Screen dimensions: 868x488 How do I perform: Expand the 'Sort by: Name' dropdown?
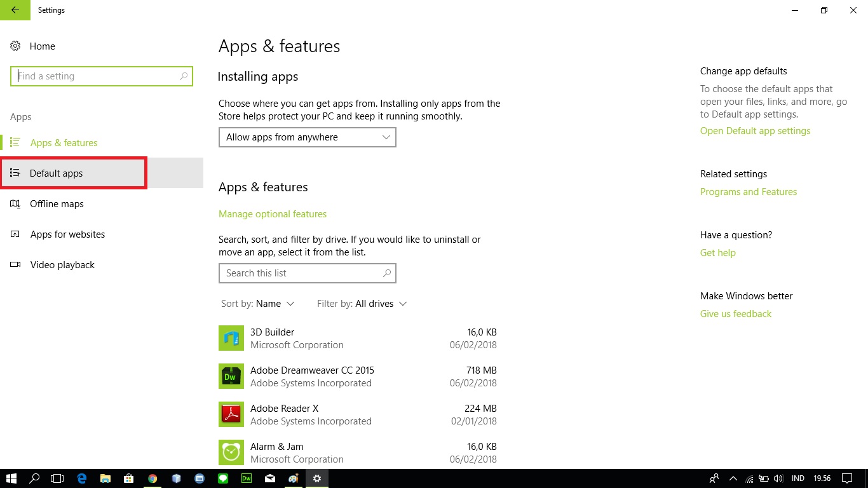click(x=258, y=304)
